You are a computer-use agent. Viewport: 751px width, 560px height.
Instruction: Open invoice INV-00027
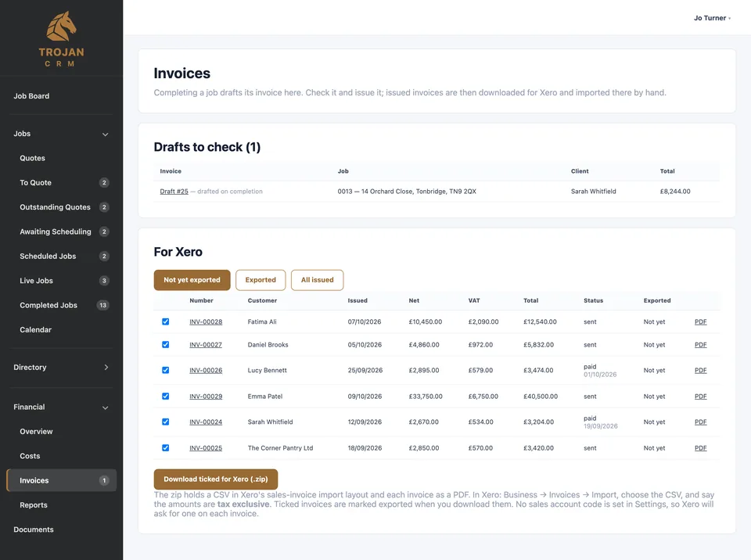pyautogui.click(x=206, y=345)
